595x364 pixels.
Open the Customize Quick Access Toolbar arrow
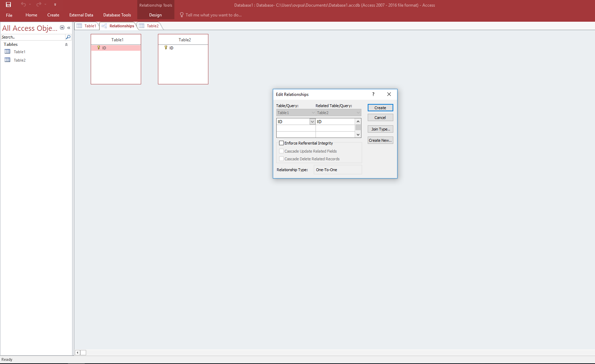pos(55,5)
